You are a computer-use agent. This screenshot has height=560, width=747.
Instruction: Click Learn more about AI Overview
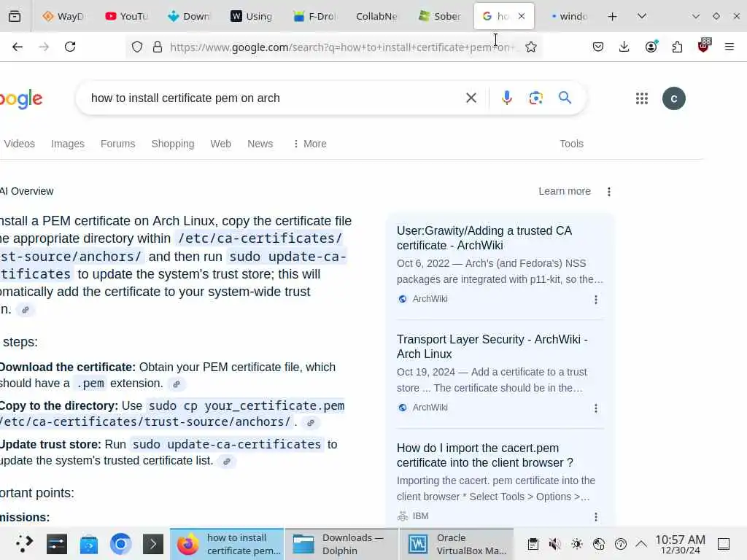565,191
